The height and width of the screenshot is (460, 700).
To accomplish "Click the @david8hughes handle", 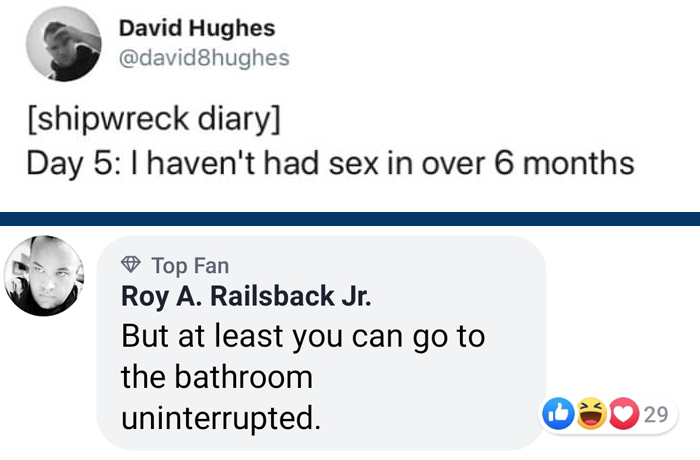I will tap(204, 58).
